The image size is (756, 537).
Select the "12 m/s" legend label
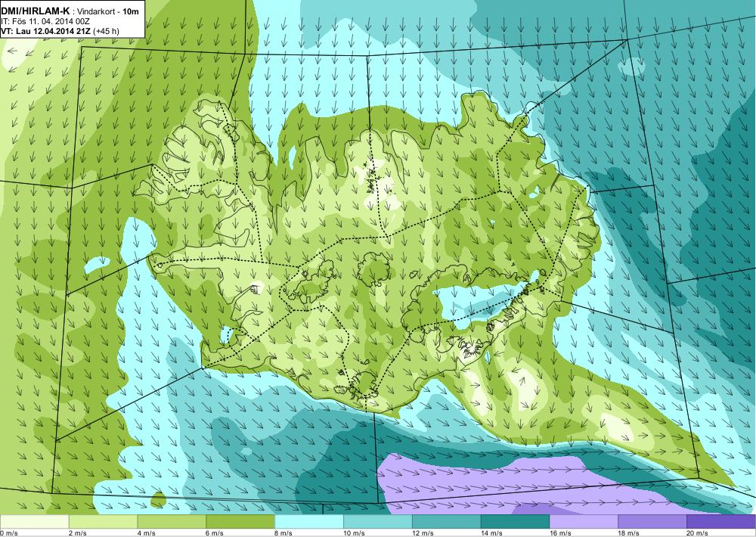423,533
